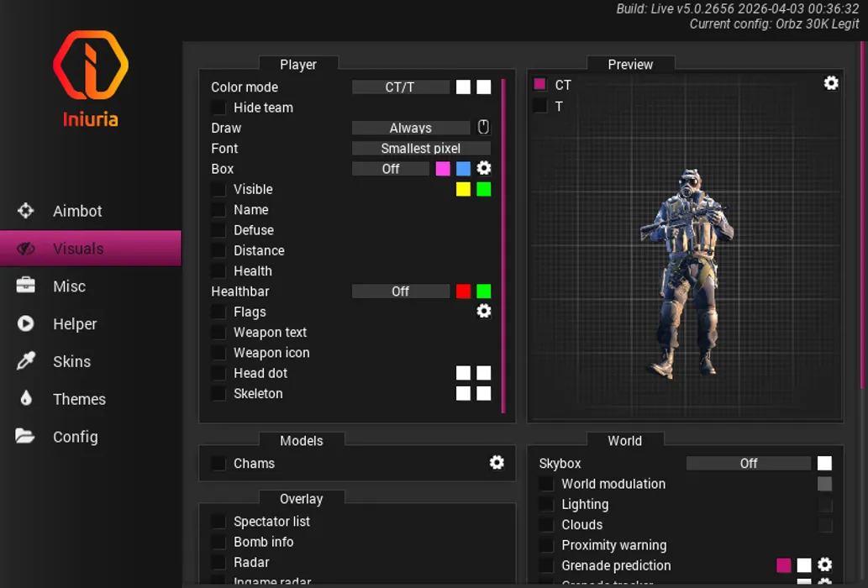The image size is (868, 588).
Task: Click the Themes droplet icon
Action: [x=26, y=398]
